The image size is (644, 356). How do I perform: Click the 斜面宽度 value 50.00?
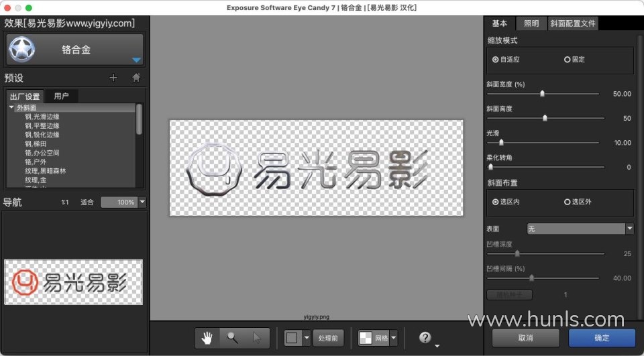pyautogui.click(x=622, y=94)
